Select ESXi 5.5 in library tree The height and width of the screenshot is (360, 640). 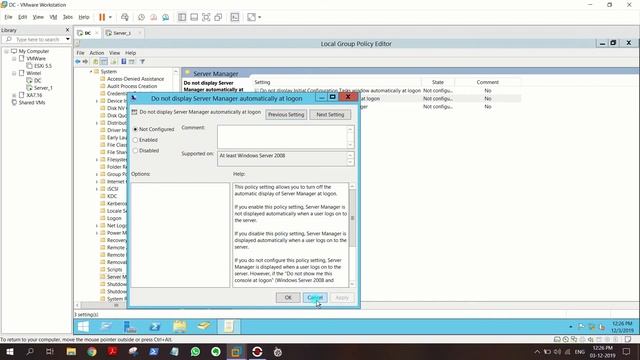(x=43, y=66)
